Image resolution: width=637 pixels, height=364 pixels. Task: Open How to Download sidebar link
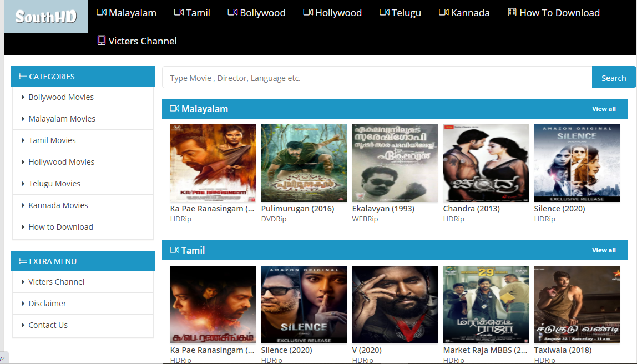(x=60, y=227)
